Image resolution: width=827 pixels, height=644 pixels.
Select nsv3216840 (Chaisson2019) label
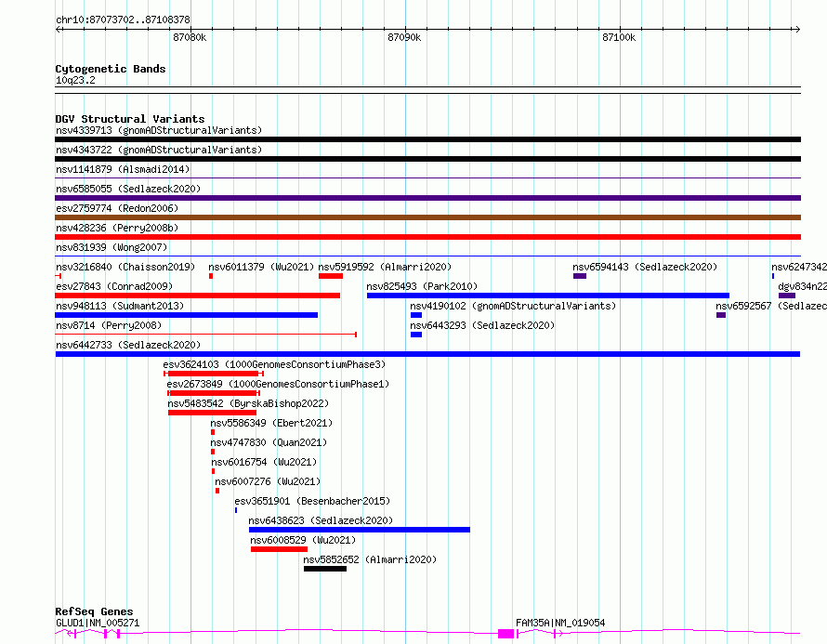[125, 267]
